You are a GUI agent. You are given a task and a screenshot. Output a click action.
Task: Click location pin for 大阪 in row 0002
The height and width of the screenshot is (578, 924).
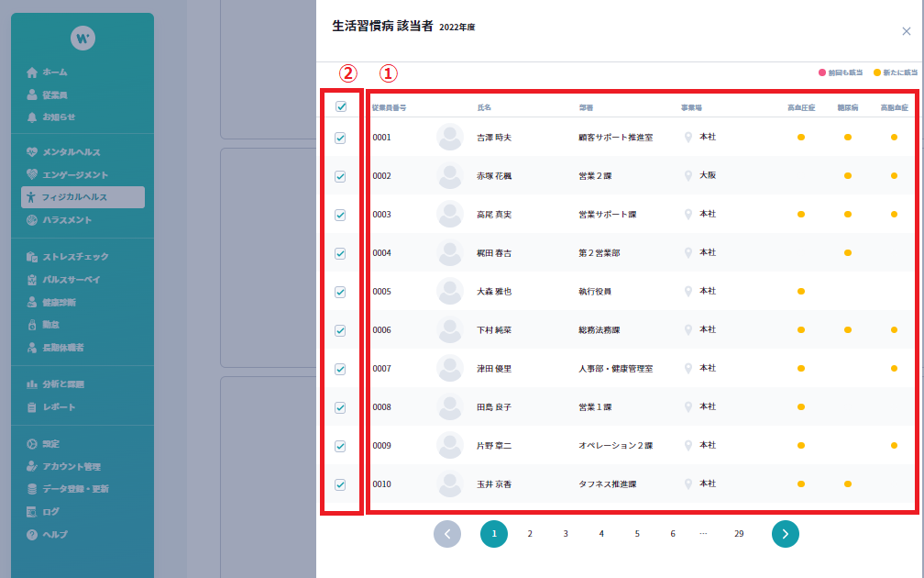(687, 176)
